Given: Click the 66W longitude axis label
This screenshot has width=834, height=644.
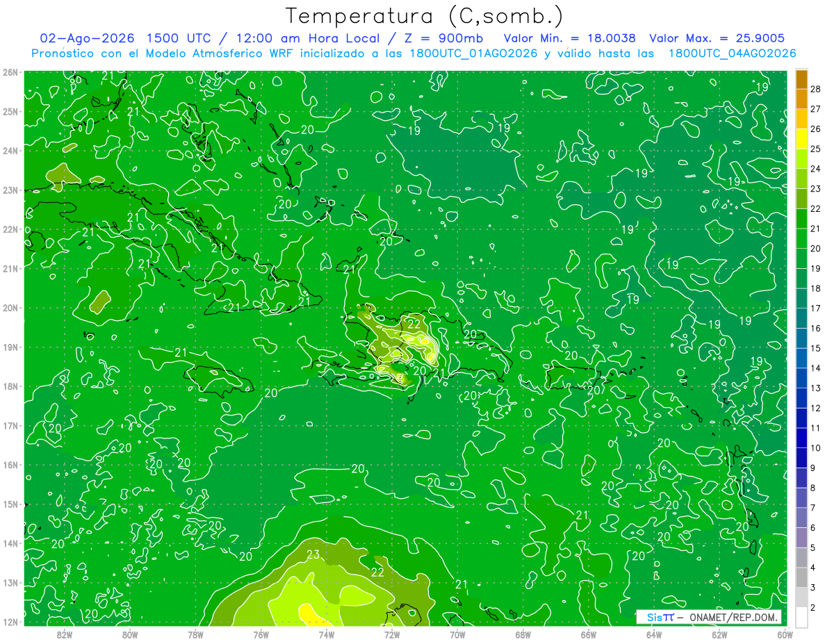Looking at the screenshot, I should pos(589,634).
